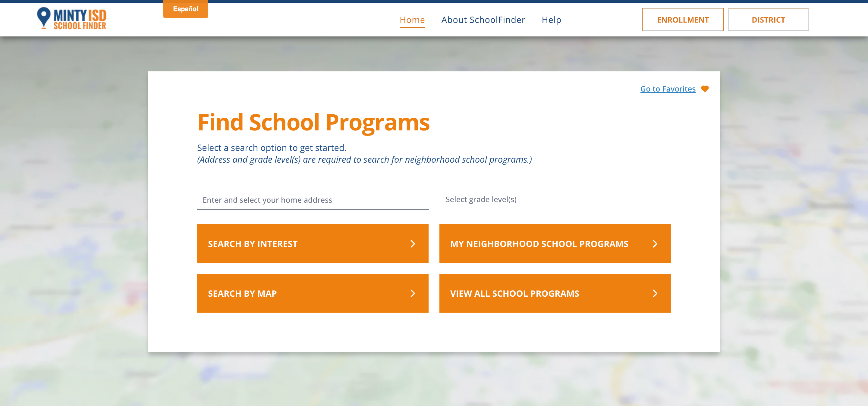
Task: Select the Home navigation item
Action: 412,20
